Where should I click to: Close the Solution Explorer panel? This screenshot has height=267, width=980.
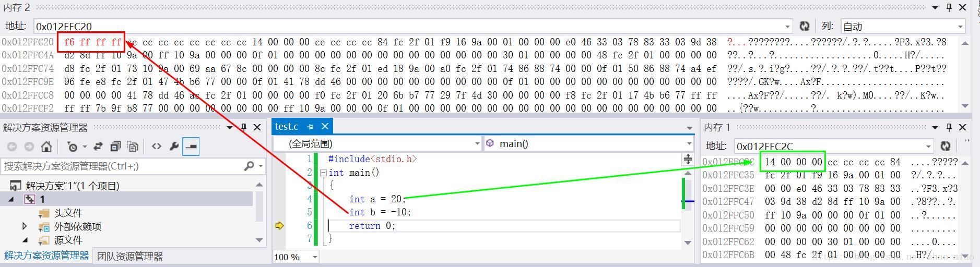click(x=257, y=127)
